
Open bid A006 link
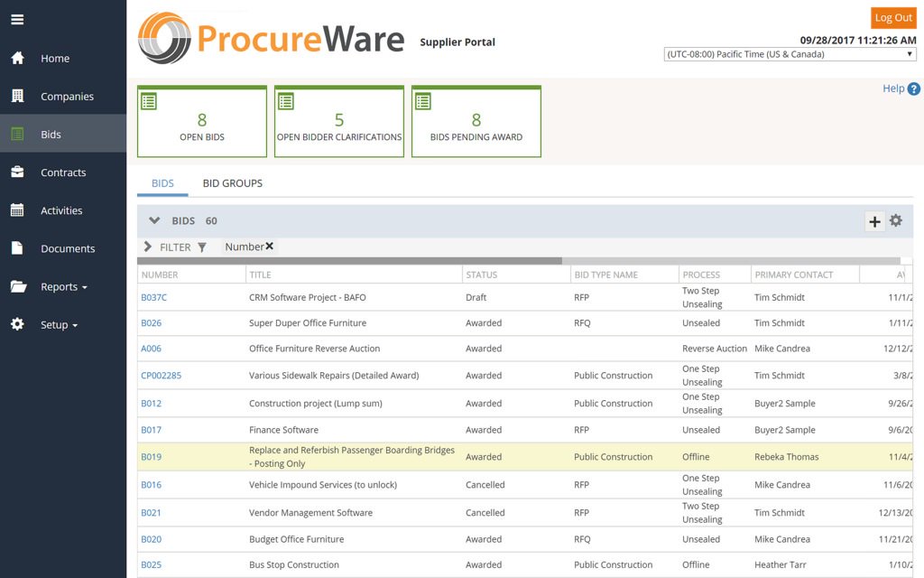[151, 348]
